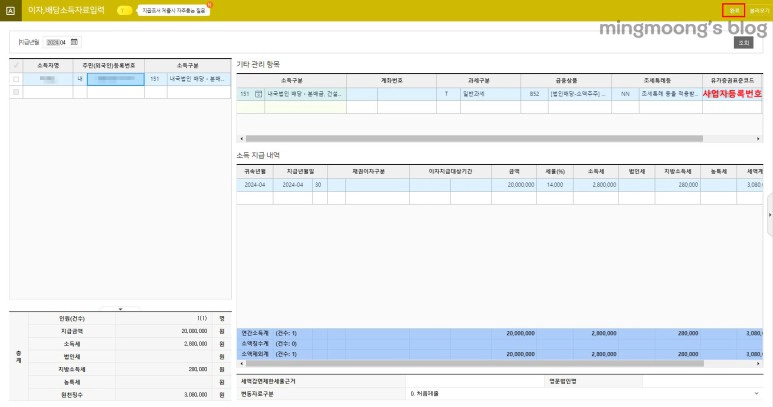This screenshot has height=407, width=773.
Task: Click the 채권이자구분 column header
Action: tap(368, 171)
